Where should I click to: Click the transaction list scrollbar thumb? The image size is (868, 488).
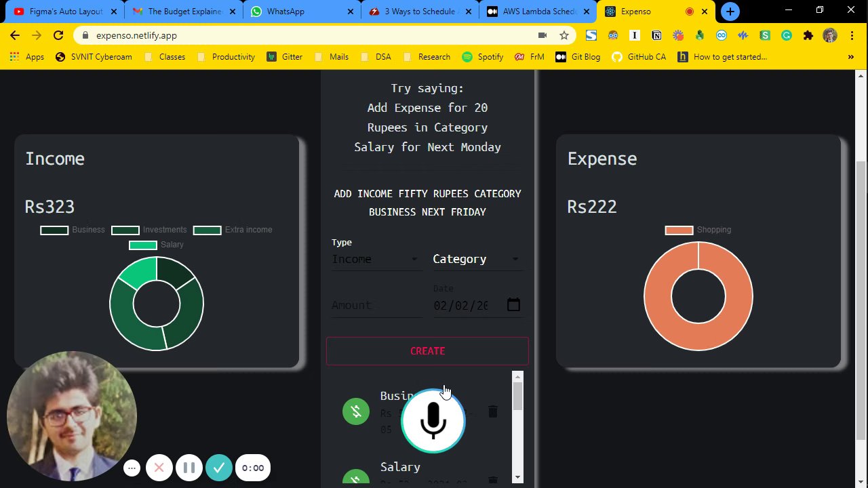pos(518,396)
